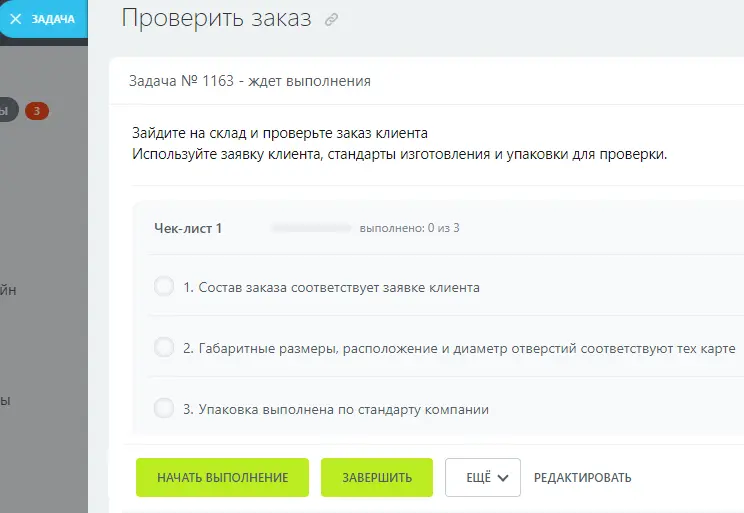The image size is (744, 513).
Task: Check item 1 'Состав заказа соответствует заявке клиента'
Action: tap(164, 287)
